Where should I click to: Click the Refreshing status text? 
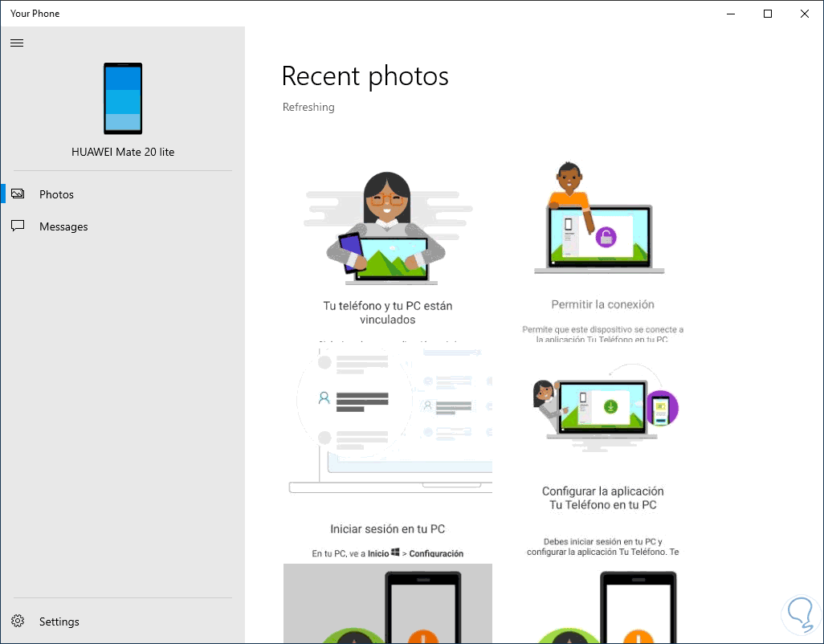(308, 107)
